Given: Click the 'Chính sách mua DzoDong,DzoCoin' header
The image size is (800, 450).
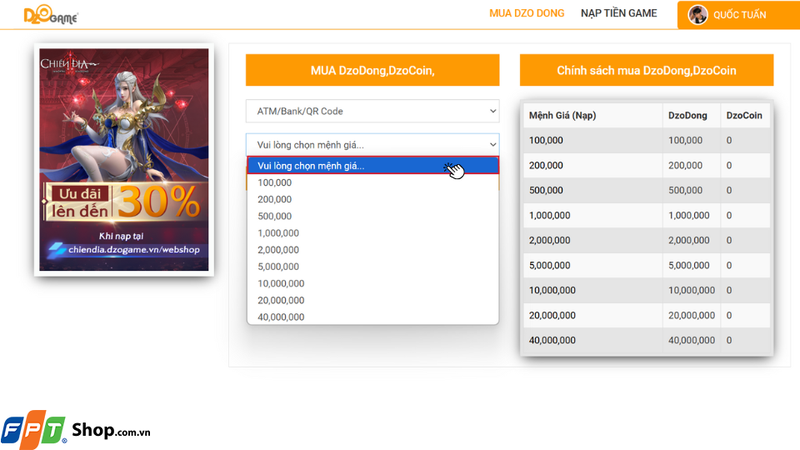Looking at the screenshot, I should (646, 70).
